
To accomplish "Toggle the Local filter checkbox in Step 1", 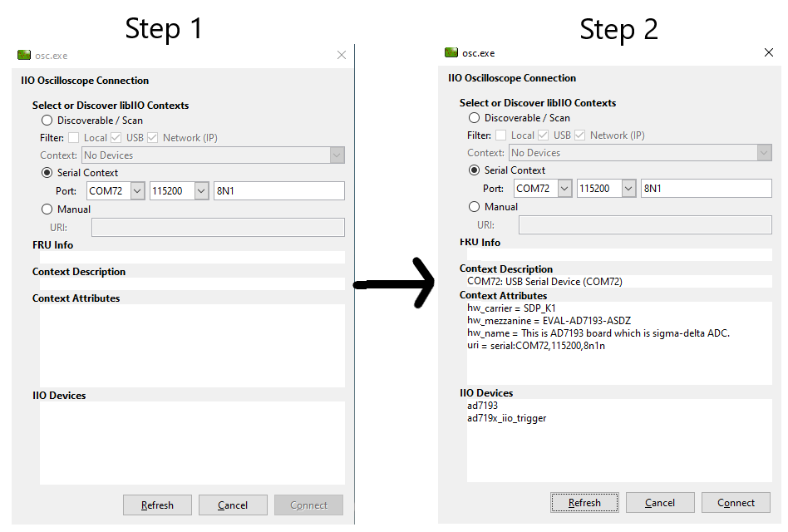I will tap(73, 137).
